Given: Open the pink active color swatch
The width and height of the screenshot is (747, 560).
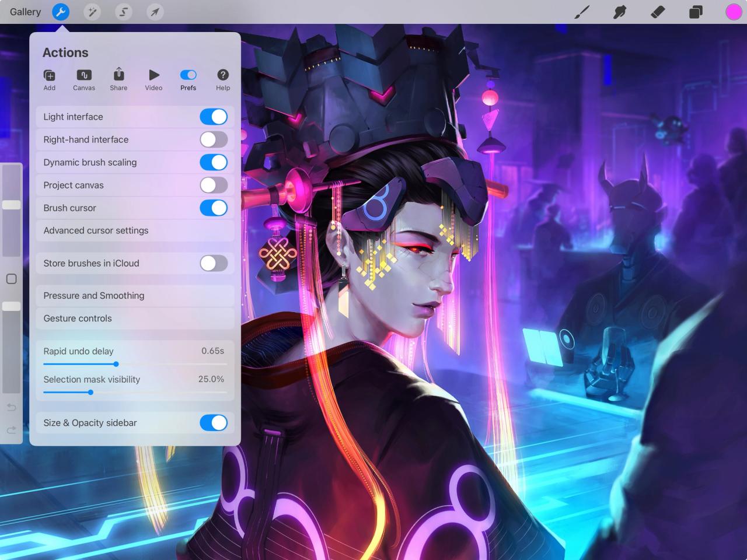Looking at the screenshot, I should point(734,12).
